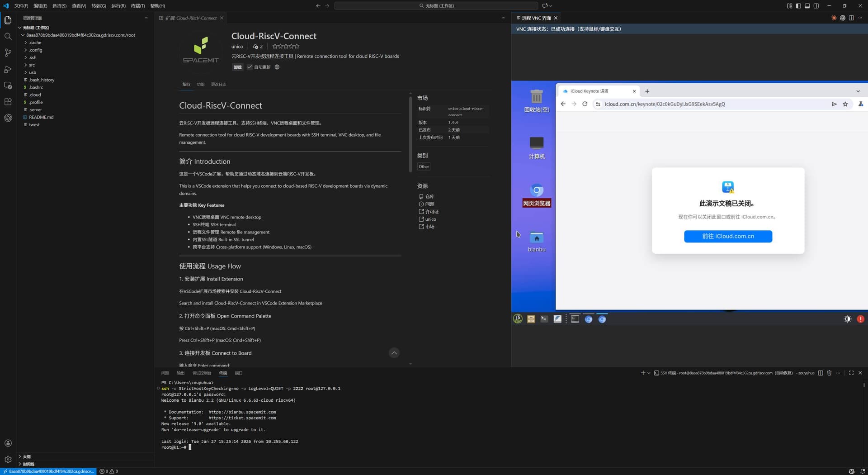Viewport: 868px width, 475px height.
Task: Kill terminal with the trash icon
Action: [829, 373]
